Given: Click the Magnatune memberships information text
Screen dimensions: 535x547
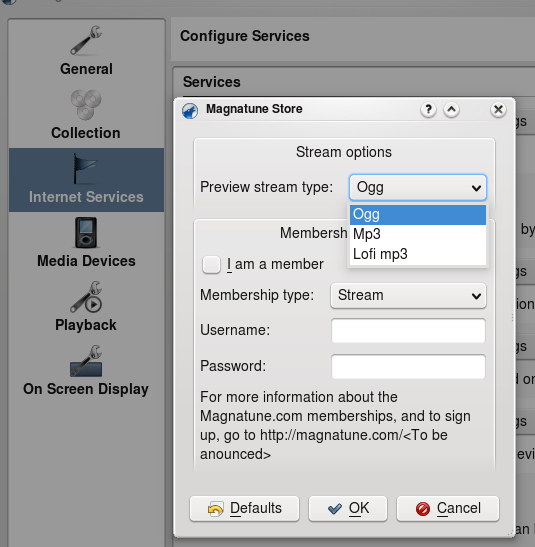Looking at the screenshot, I should [x=336, y=426].
